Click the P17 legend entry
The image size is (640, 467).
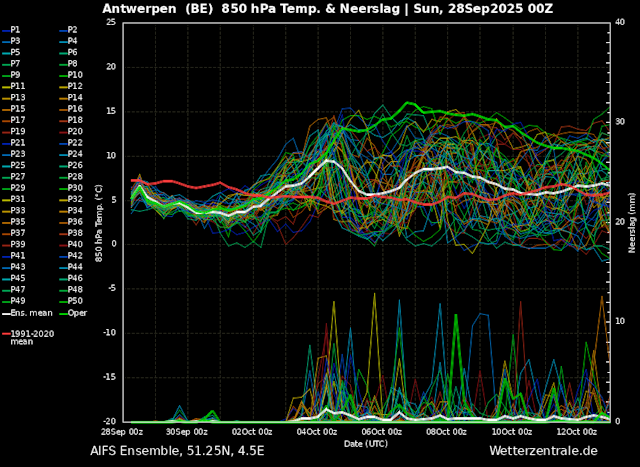pos(14,120)
